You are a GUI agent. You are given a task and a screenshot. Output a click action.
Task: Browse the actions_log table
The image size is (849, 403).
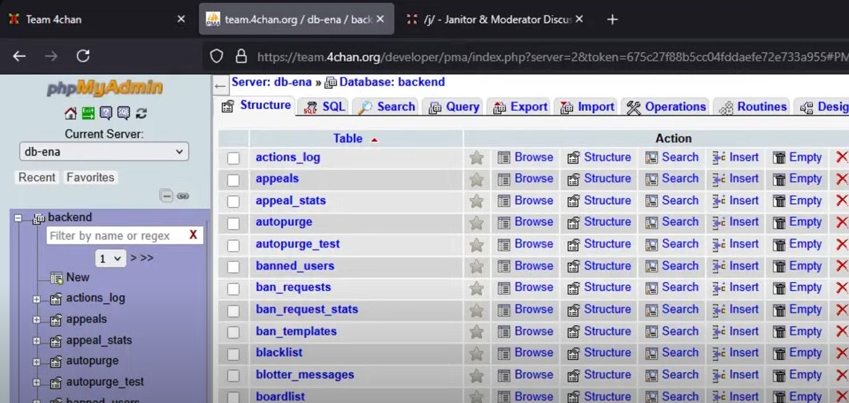tap(526, 157)
